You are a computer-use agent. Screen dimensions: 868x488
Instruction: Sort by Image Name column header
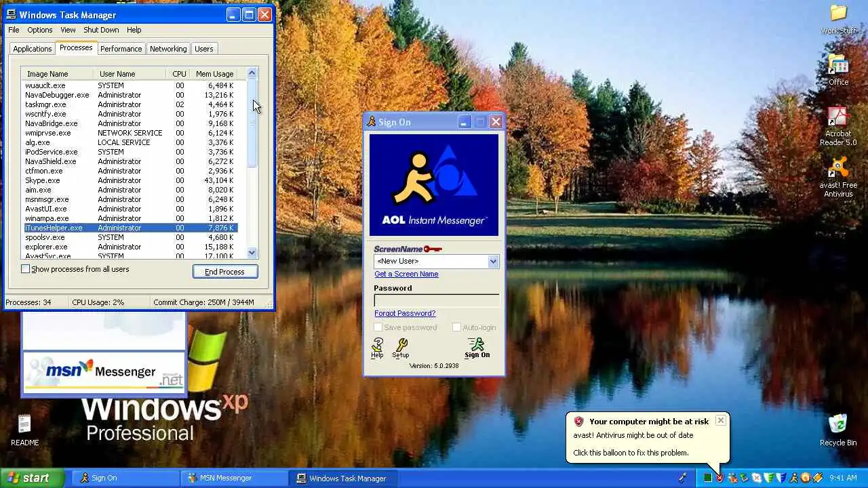click(x=57, y=74)
